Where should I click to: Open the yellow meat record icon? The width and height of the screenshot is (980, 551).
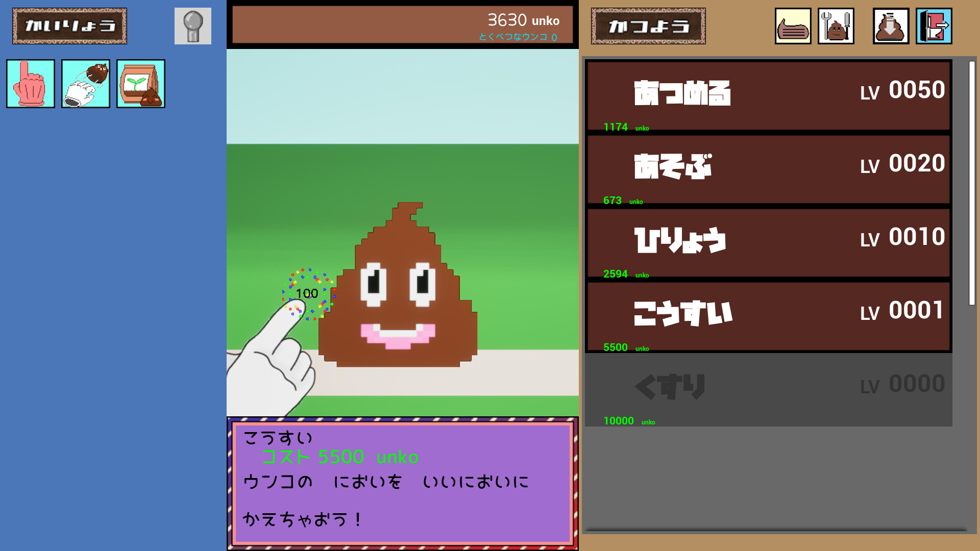[x=792, y=26]
